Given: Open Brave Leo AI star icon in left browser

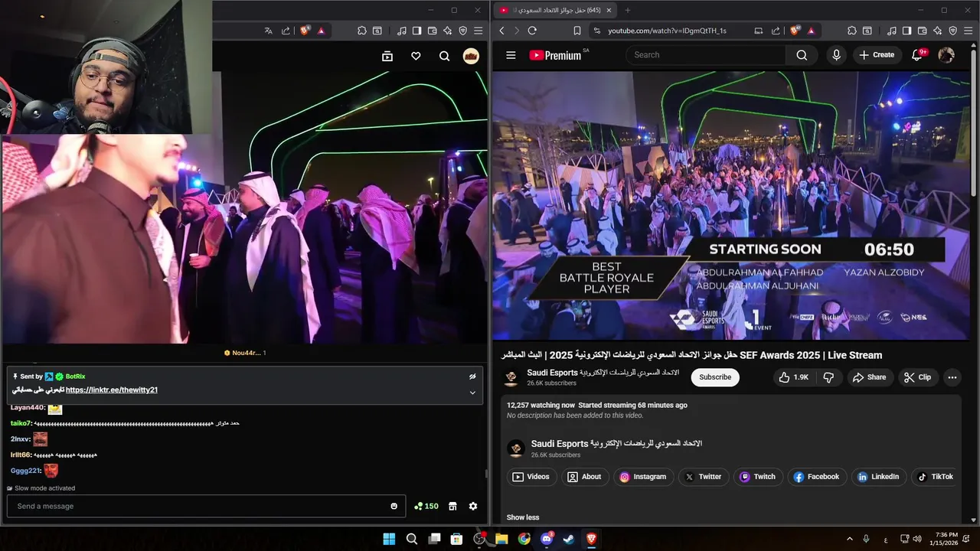Looking at the screenshot, I should [x=447, y=31].
